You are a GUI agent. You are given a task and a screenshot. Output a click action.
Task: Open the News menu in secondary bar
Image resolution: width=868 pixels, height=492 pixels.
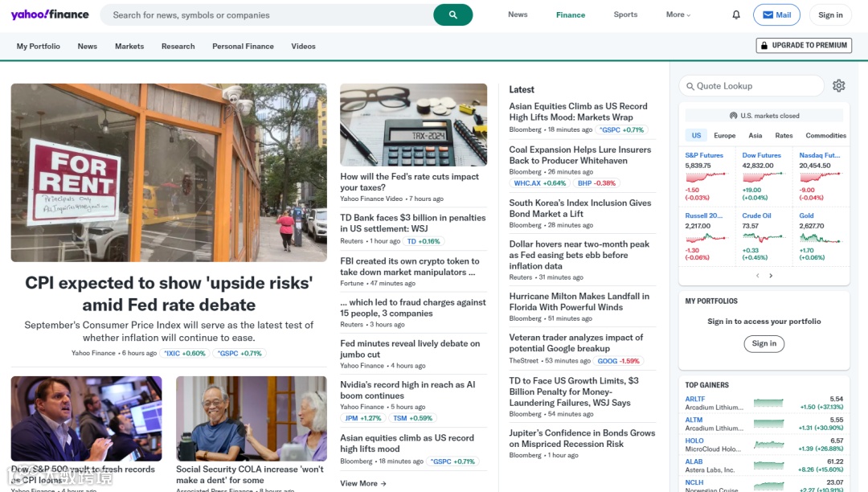[x=88, y=47]
